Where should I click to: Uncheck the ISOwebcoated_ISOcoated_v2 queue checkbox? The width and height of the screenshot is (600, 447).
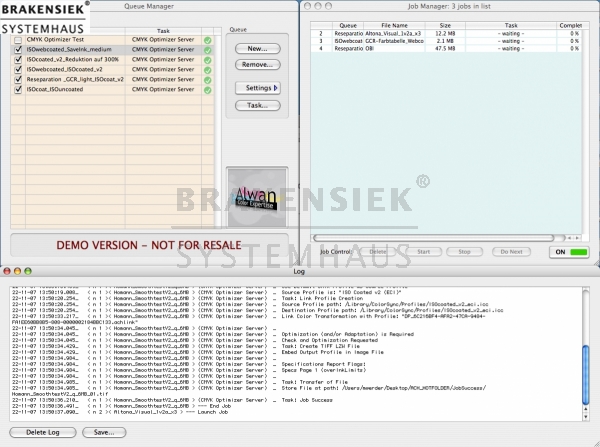point(18,70)
